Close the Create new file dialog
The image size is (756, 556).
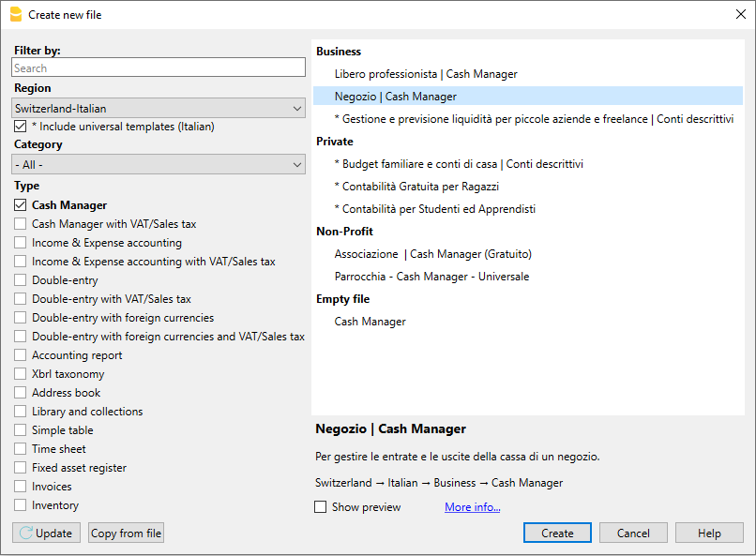click(741, 14)
